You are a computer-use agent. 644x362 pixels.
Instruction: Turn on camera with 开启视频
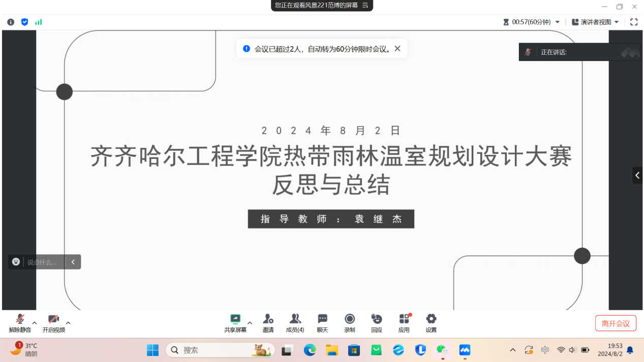pos(53,322)
